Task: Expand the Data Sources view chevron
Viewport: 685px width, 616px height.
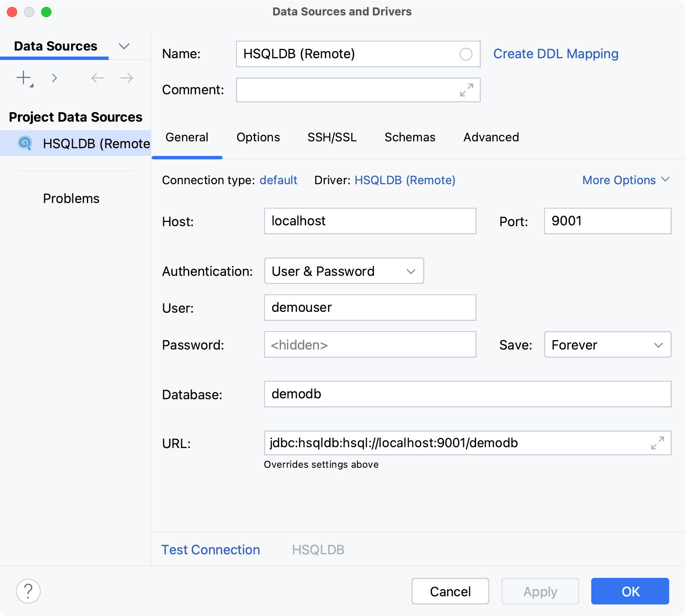Action: click(x=124, y=46)
